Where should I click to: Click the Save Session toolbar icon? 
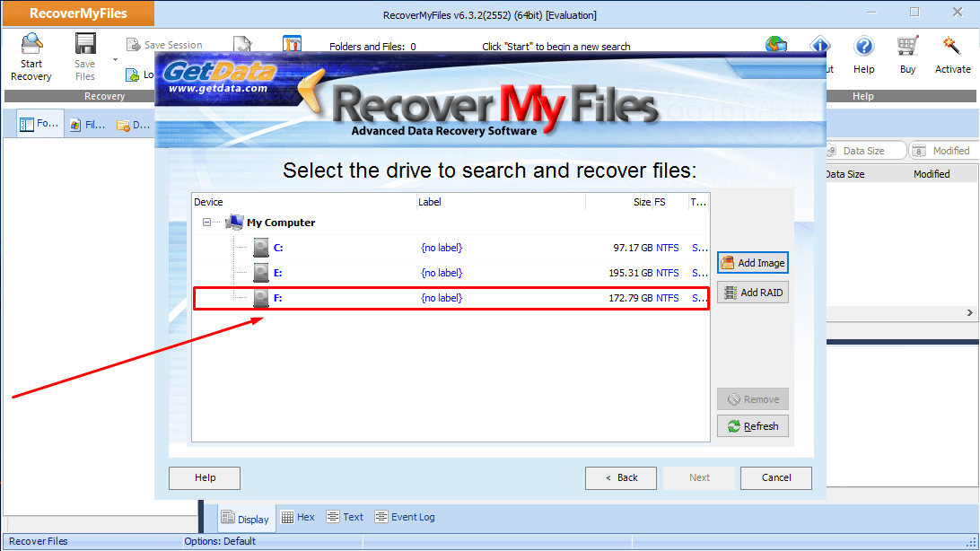point(134,45)
